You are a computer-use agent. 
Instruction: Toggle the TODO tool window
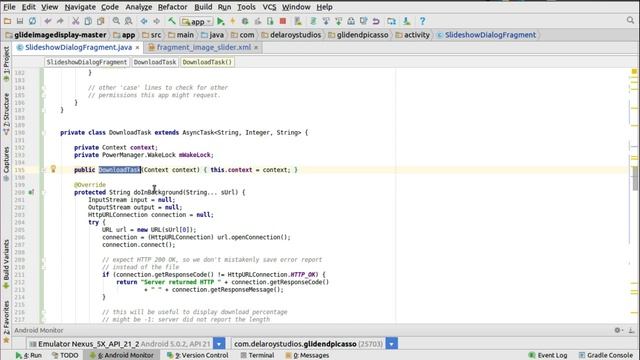(65, 355)
